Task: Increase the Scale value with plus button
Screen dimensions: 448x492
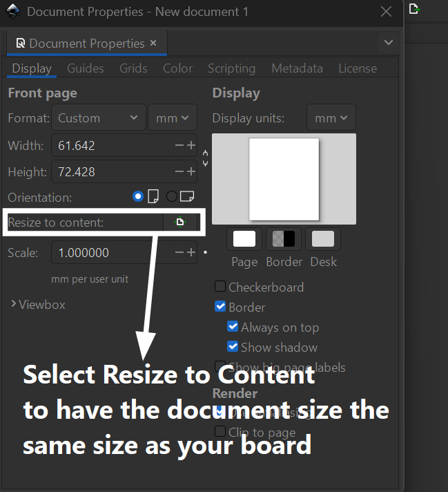Action: pyautogui.click(x=191, y=253)
